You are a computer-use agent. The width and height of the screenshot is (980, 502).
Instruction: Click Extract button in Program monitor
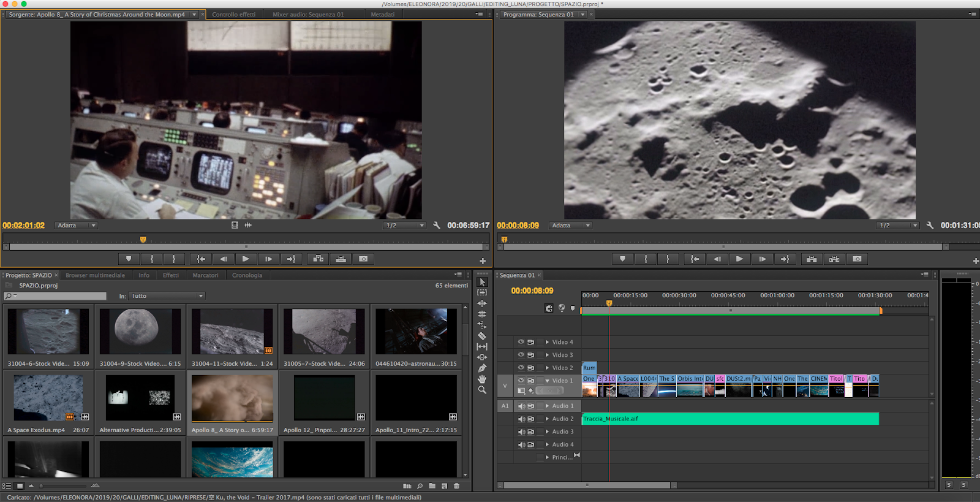tap(834, 259)
